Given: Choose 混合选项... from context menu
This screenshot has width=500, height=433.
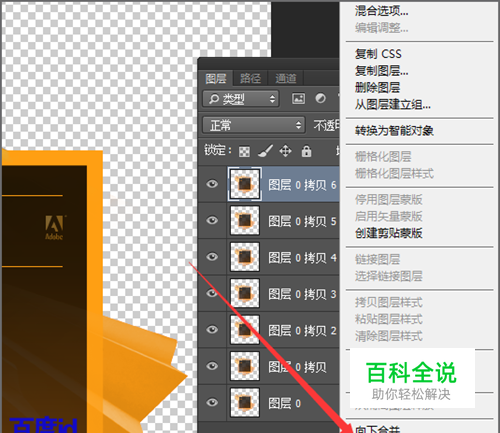Looking at the screenshot, I should 382,11.
